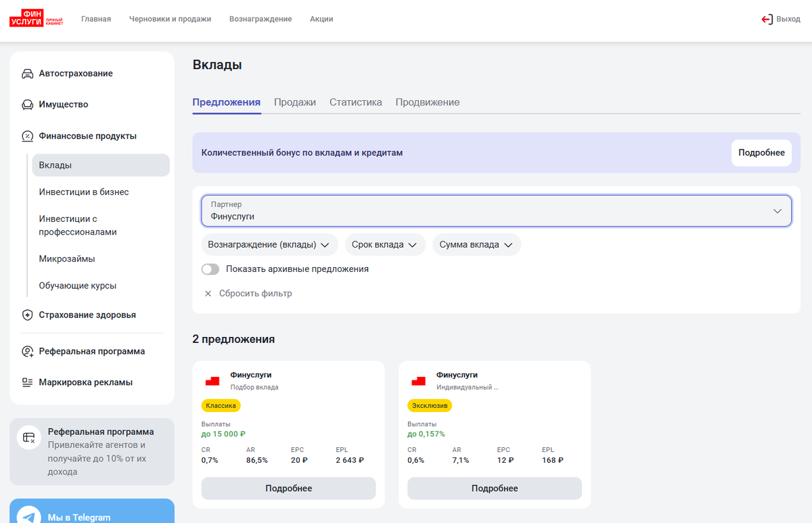Screen dimensions: 812x523
Task: Click Выход to log out
Action: [x=788, y=20]
